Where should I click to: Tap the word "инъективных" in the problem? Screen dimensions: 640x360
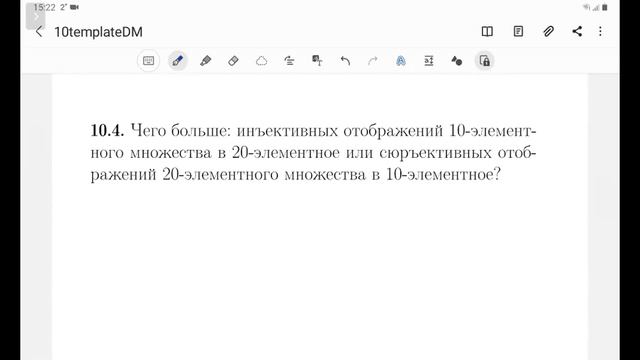point(287,131)
